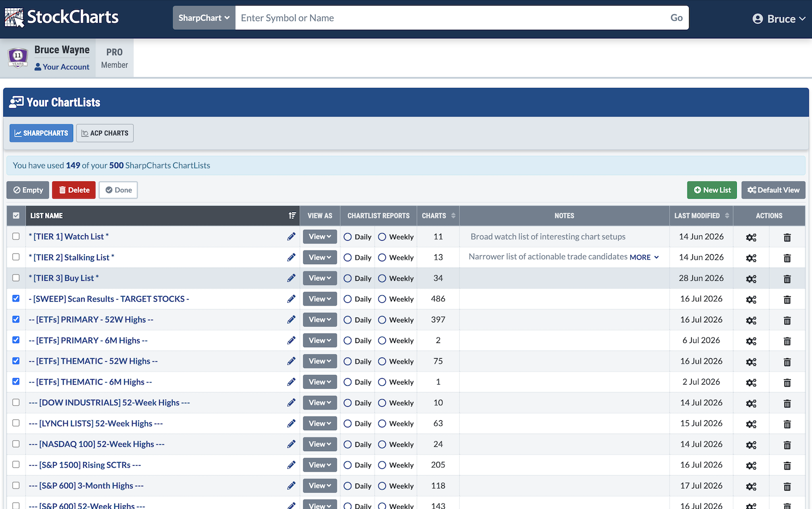812x509 pixels.
Task: Switch to Default View
Action: point(774,190)
